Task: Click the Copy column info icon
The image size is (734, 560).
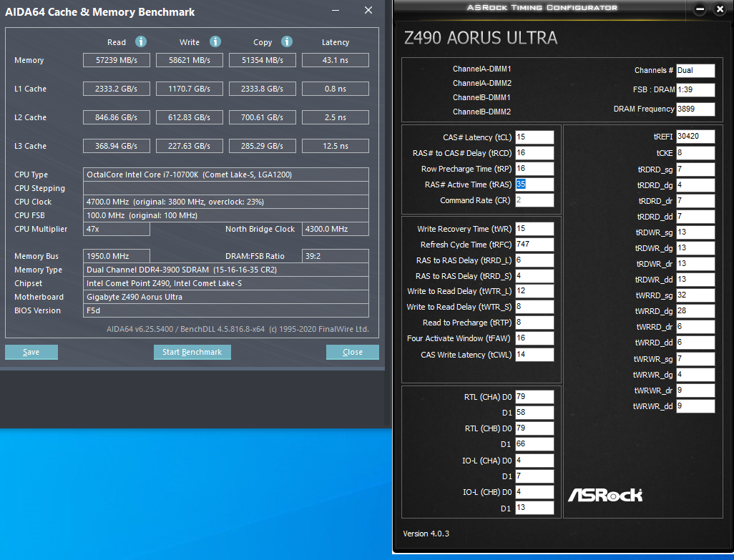Action: (x=287, y=41)
